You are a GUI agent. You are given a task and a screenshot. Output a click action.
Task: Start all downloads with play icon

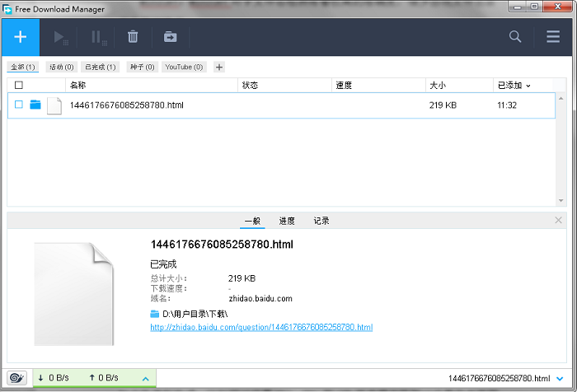[x=60, y=38]
